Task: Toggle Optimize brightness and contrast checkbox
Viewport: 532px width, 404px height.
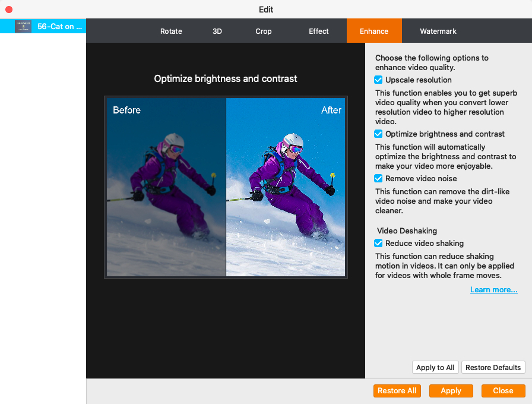Action: coord(378,134)
